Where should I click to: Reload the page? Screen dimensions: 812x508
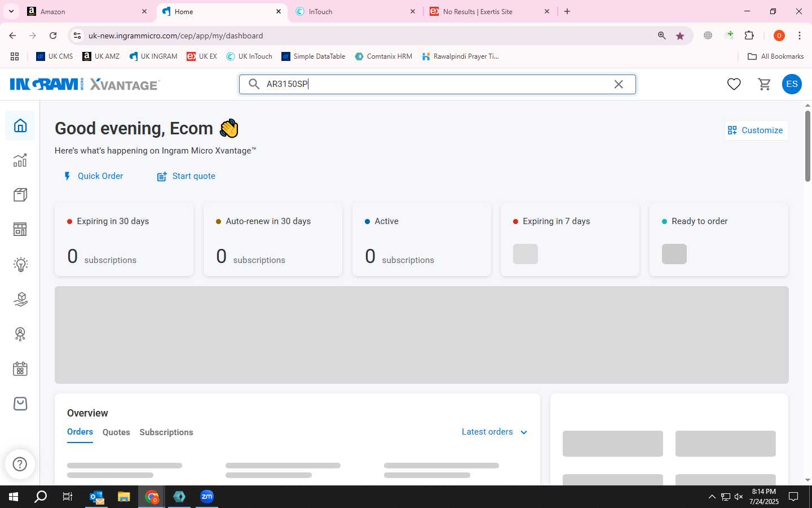(53, 36)
